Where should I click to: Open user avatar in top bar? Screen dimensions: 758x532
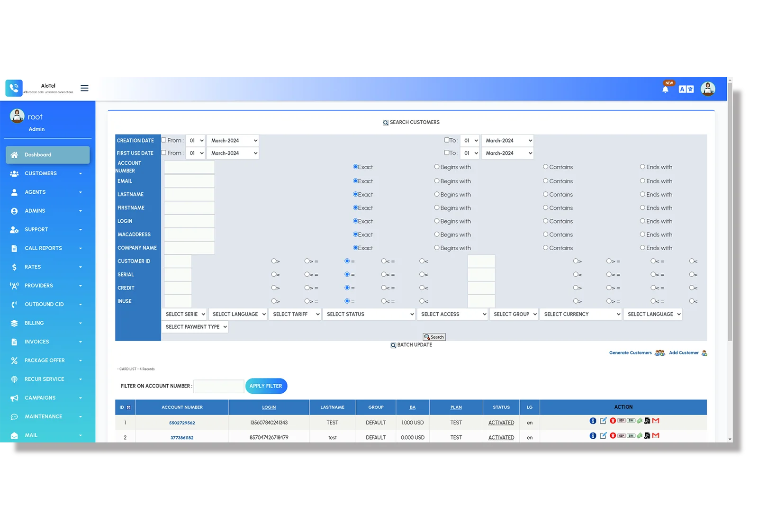[x=708, y=89]
